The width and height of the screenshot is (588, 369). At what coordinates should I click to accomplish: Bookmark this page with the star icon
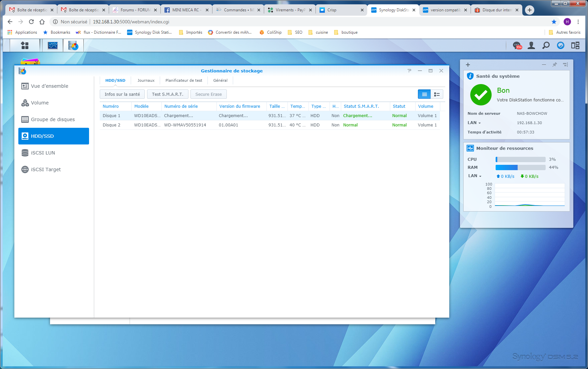(554, 22)
